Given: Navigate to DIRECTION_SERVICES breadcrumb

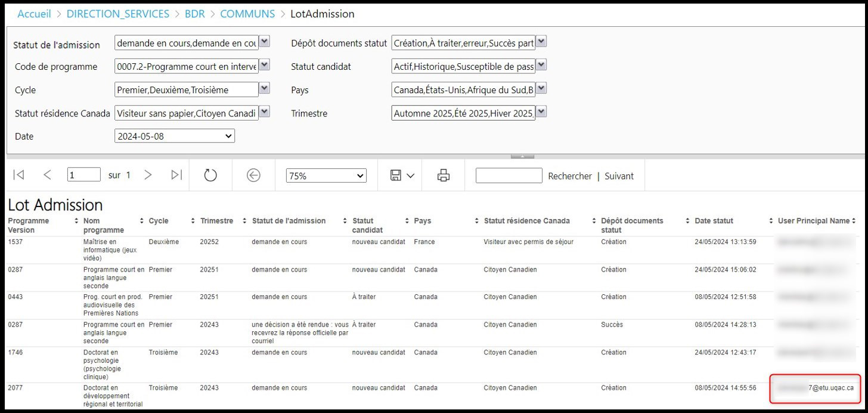Looking at the screenshot, I should 117,14.
